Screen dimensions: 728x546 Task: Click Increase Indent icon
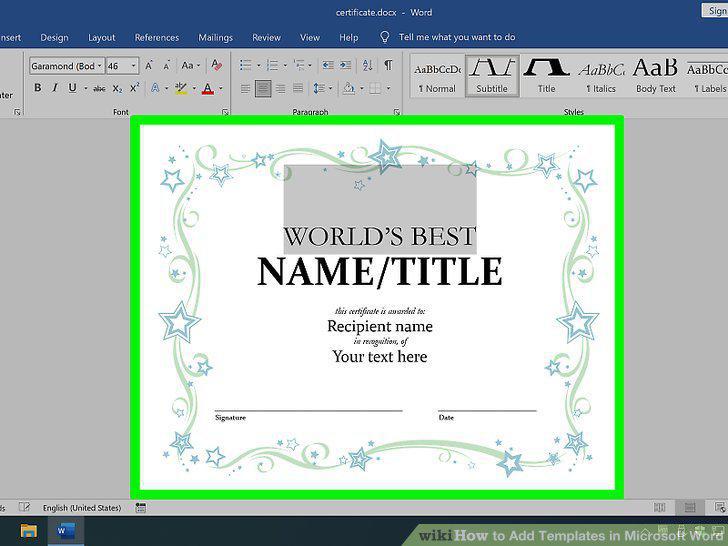click(345, 65)
